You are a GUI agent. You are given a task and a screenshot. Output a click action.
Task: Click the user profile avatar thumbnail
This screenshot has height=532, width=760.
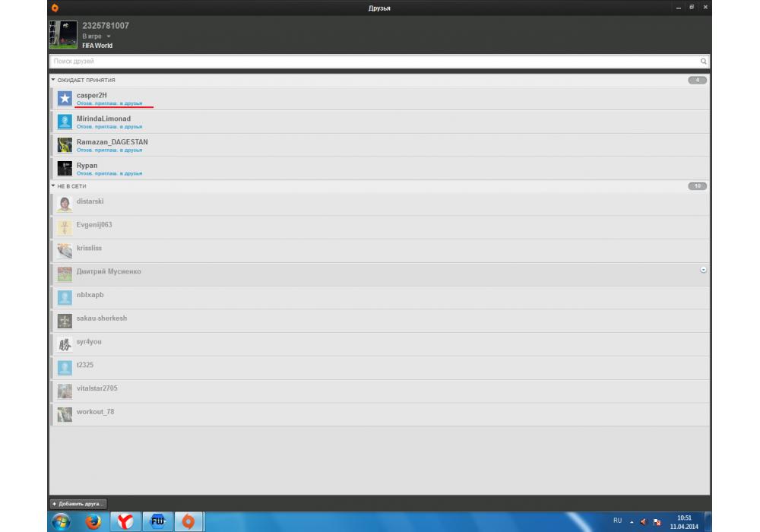pos(63,35)
